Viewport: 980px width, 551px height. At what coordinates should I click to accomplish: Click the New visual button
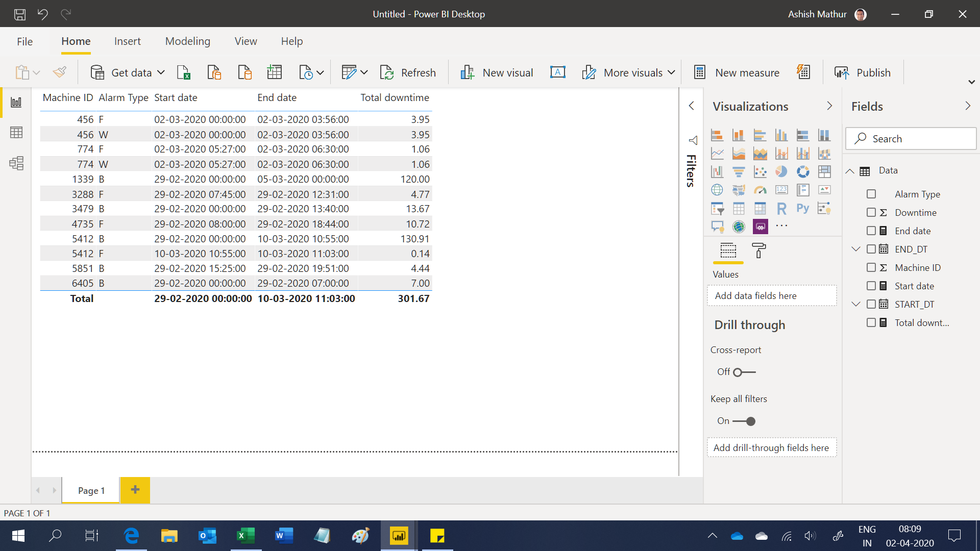pyautogui.click(x=497, y=73)
